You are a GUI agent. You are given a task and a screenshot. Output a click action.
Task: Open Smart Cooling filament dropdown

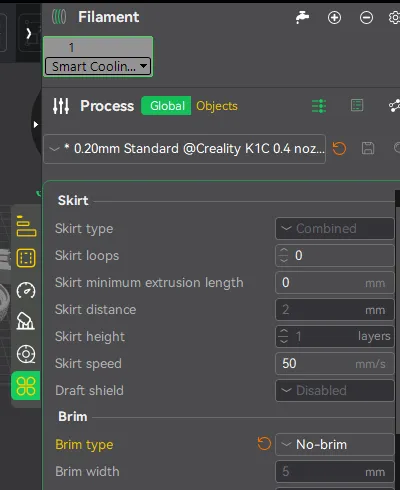point(98,66)
